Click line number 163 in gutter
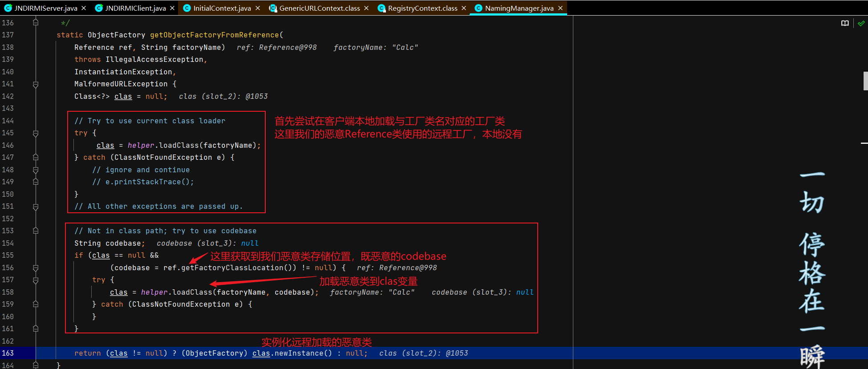Viewport: 868px width, 369px height. coord(8,353)
